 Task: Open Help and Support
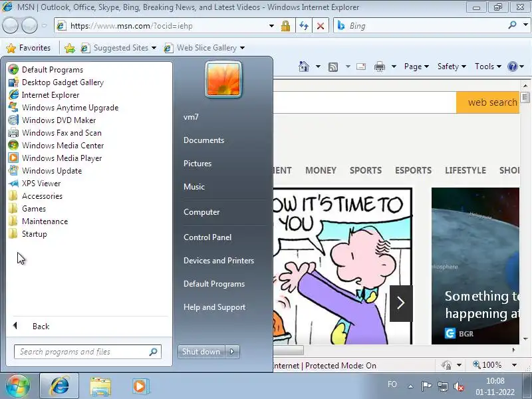pyautogui.click(x=214, y=307)
